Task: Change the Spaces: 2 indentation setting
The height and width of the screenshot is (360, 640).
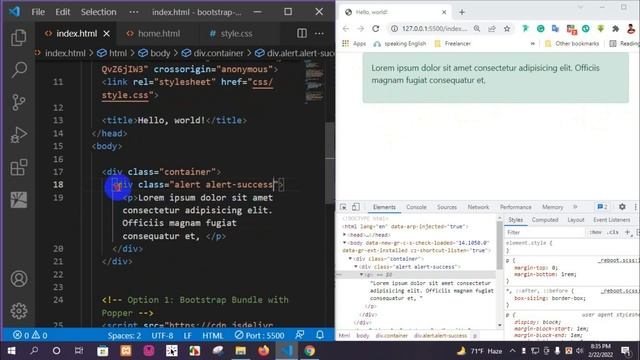Action: click(x=124, y=336)
